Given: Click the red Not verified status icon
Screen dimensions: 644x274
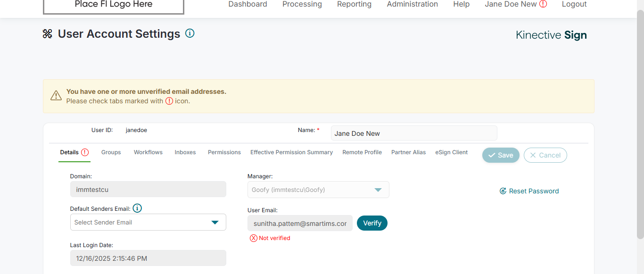Looking at the screenshot, I should 254,238.
